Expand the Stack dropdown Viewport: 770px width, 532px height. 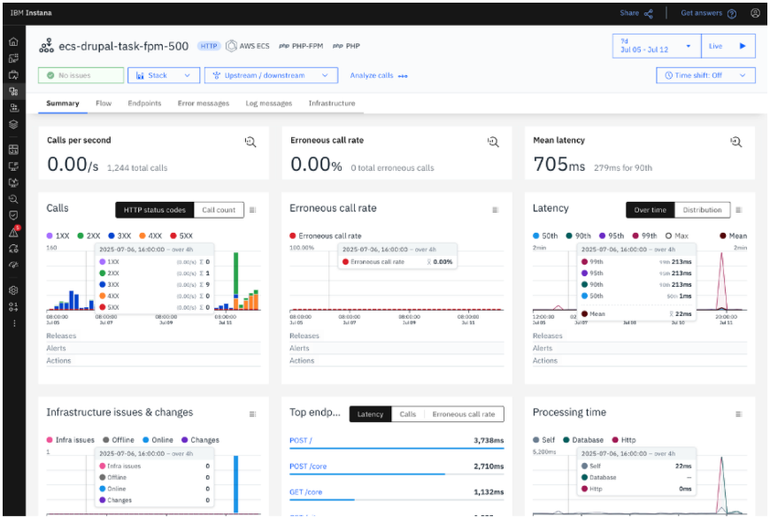click(164, 76)
